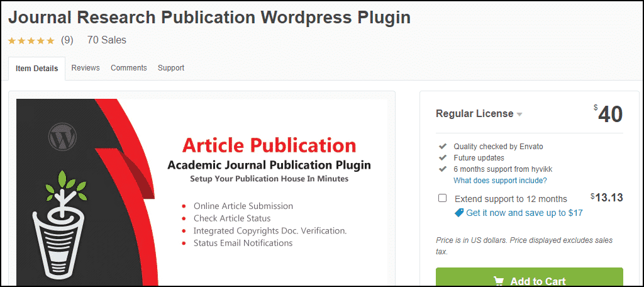644x287 pixels.
Task: Enable Extend support to 12 months checkbox
Action: [442, 198]
